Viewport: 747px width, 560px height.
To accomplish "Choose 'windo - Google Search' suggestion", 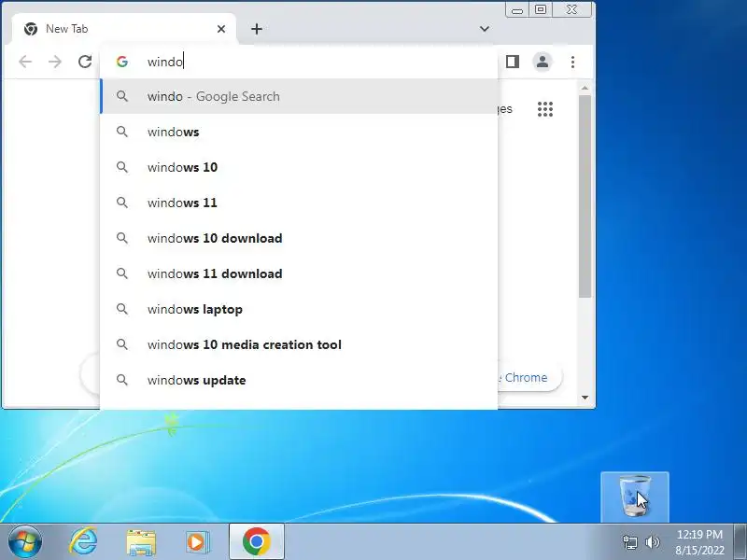I will click(299, 96).
